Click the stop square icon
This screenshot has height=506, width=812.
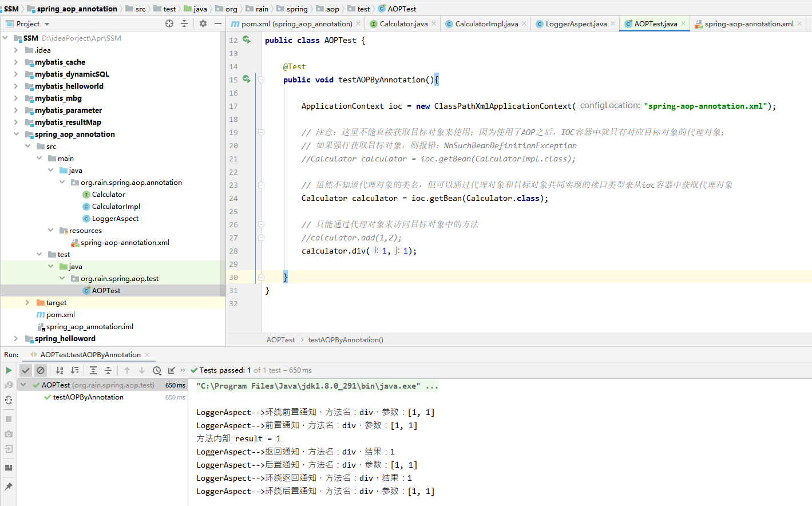tap(9, 419)
